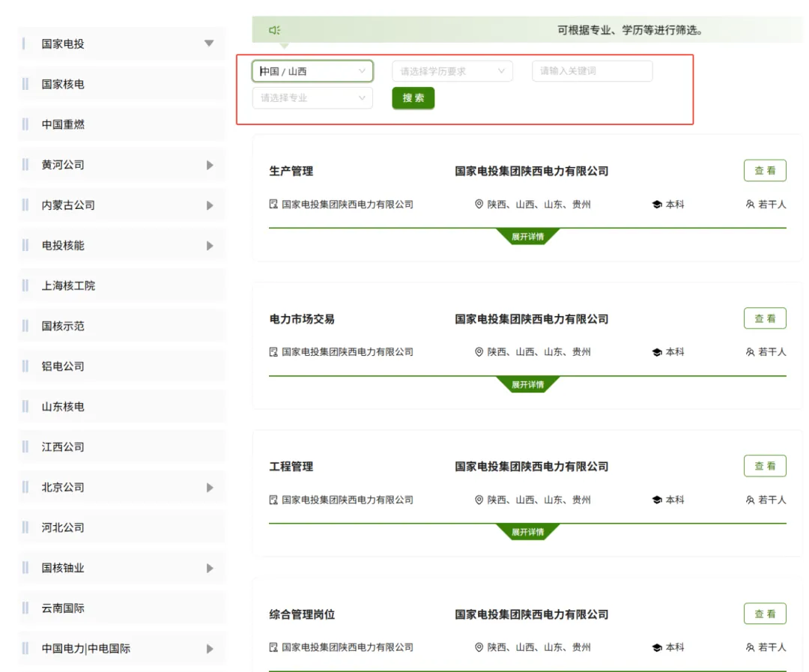This screenshot has width=809, height=672.
Task: Click 查看 for the 综合管理岗位 job
Action: 765,614
